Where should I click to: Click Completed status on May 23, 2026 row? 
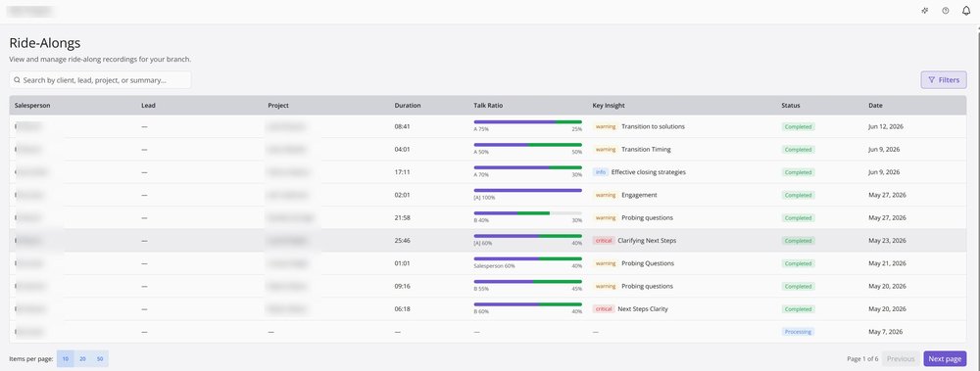point(798,241)
